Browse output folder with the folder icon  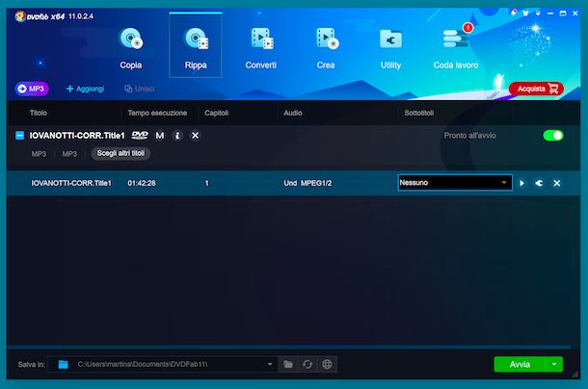tap(288, 364)
